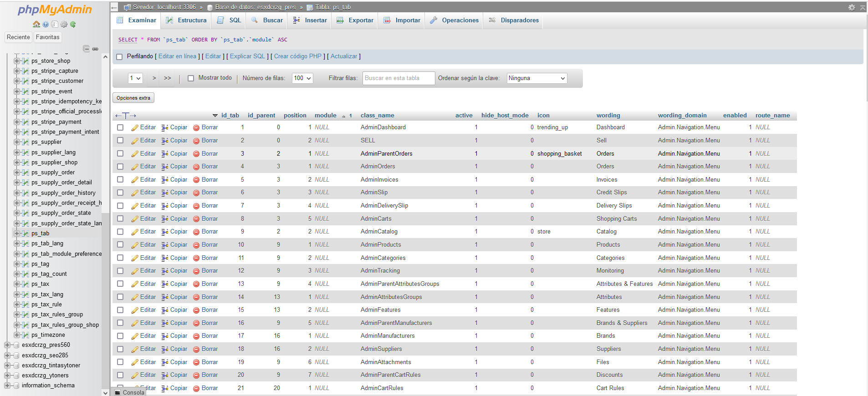The height and width of the screenshot is (396, 868).
Task: Click the Buscar en esta tabla filter field
Action: (x=399, y=78)
